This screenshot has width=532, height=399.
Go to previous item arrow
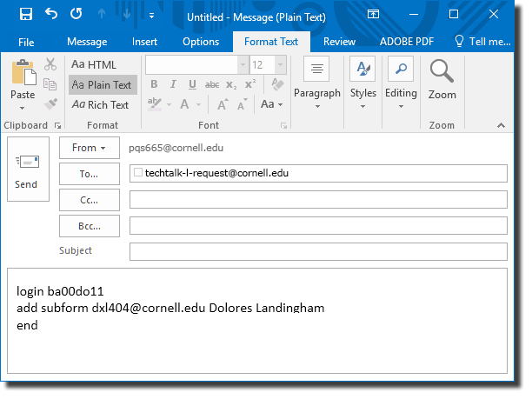coord(102,14)
